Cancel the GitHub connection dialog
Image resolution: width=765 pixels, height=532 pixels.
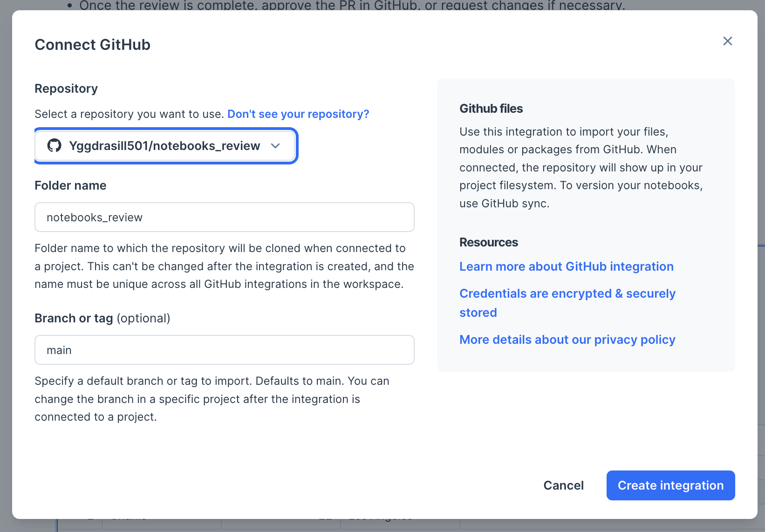point(563,485)
